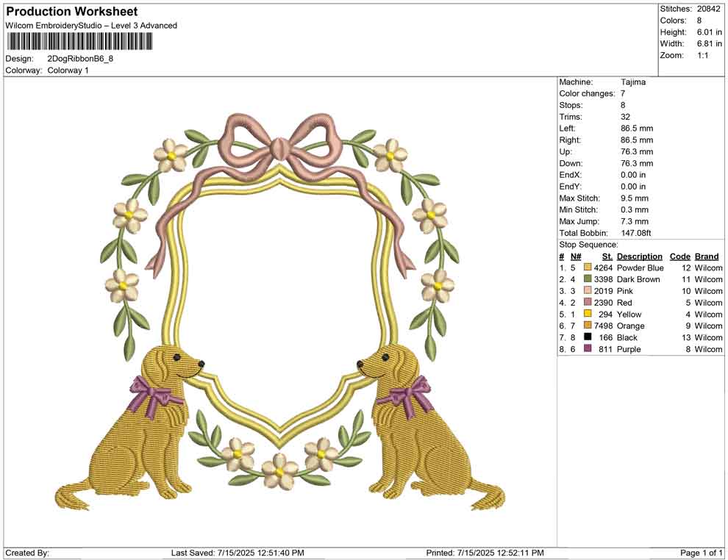This screenshot has height=560, width=728.
Task: Click the EndX value '0.00 in'
Action: coord(633,175)
